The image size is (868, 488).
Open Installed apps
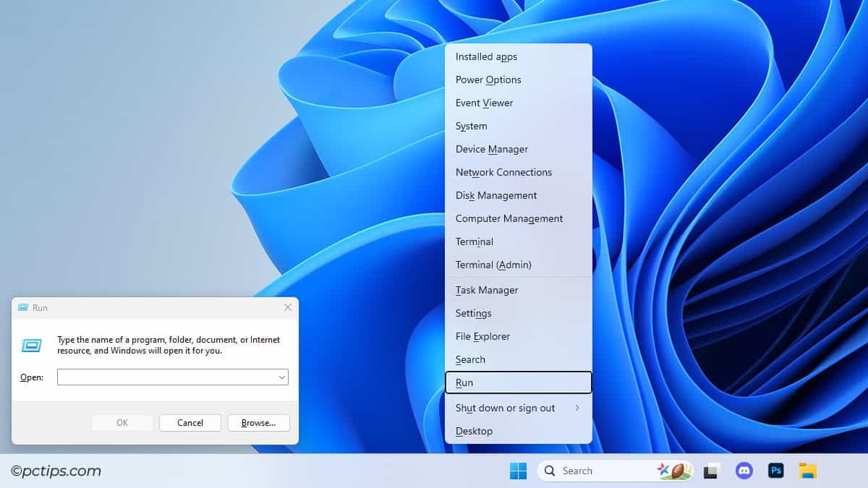tap(485, 56)
